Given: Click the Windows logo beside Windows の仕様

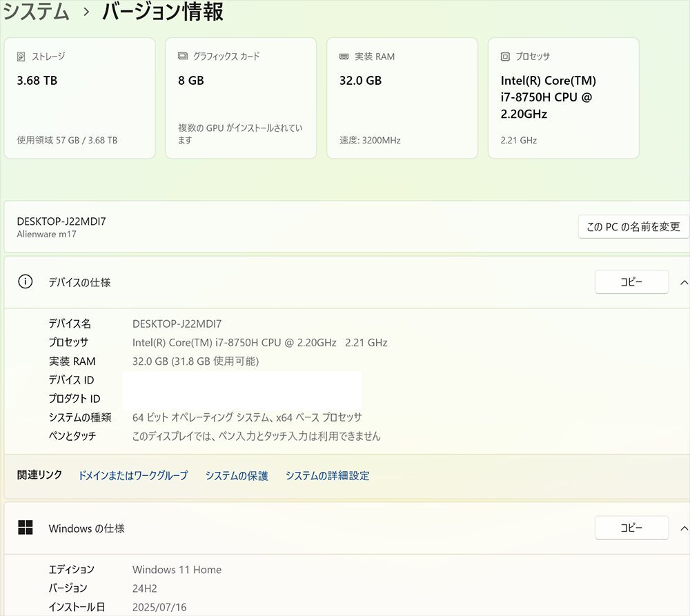Looking at the screenshot, I should coord(26,528).
